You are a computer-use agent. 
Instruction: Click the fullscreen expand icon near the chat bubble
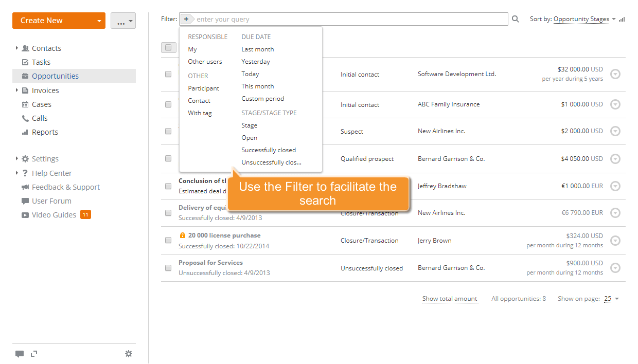click(x=34, y=354)
